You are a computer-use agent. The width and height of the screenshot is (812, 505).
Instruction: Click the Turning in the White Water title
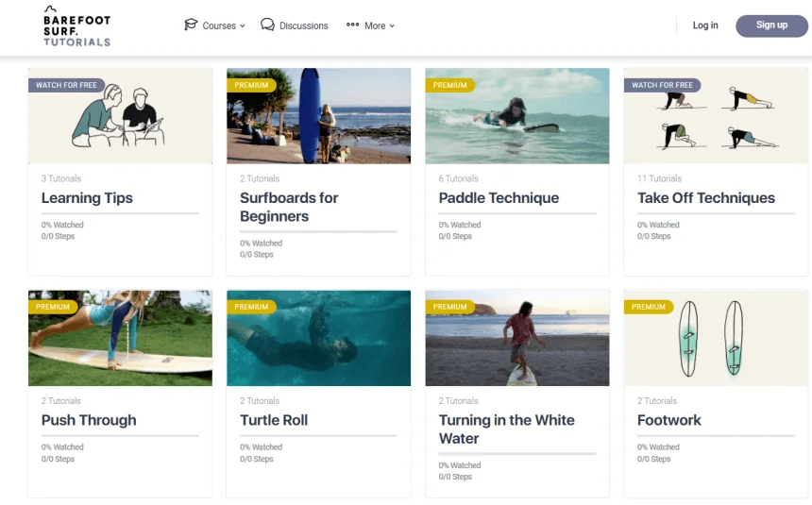coord(506,429)
